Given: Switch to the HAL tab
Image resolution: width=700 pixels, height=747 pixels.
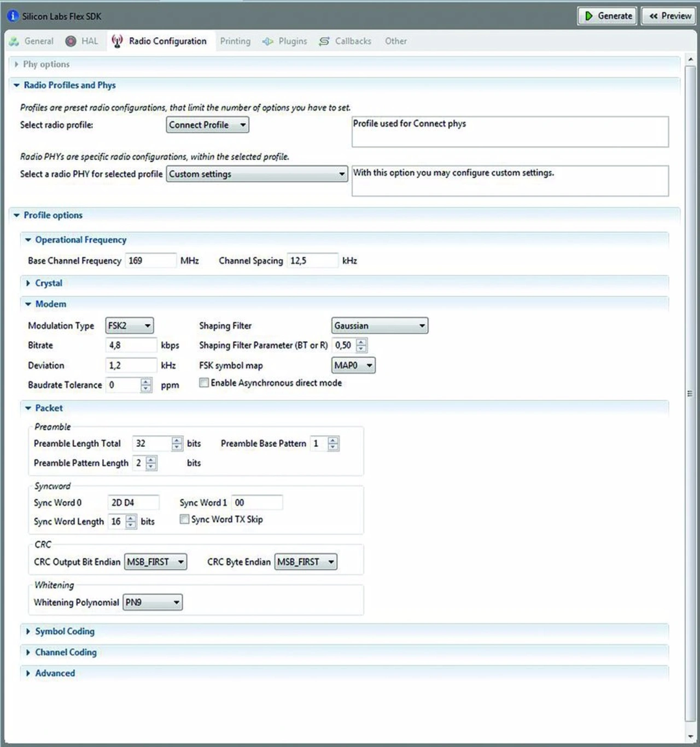Looking at the screenshot, I should 82,41.
